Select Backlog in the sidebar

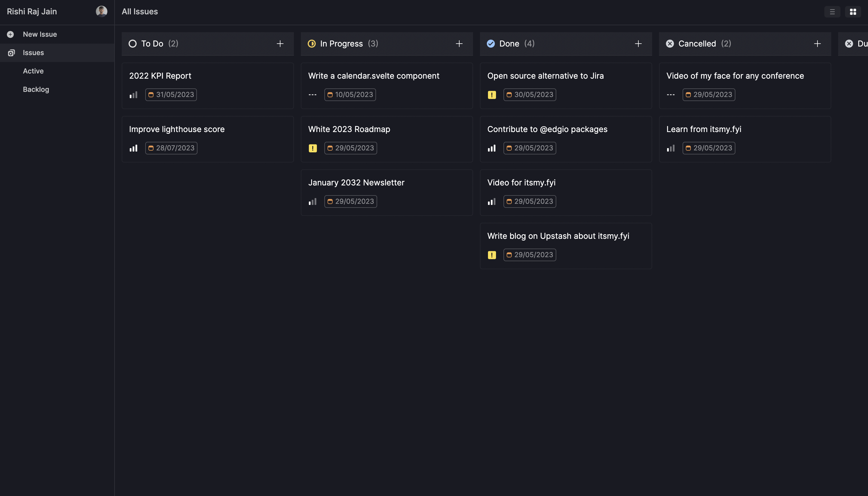tap(36, 89)
